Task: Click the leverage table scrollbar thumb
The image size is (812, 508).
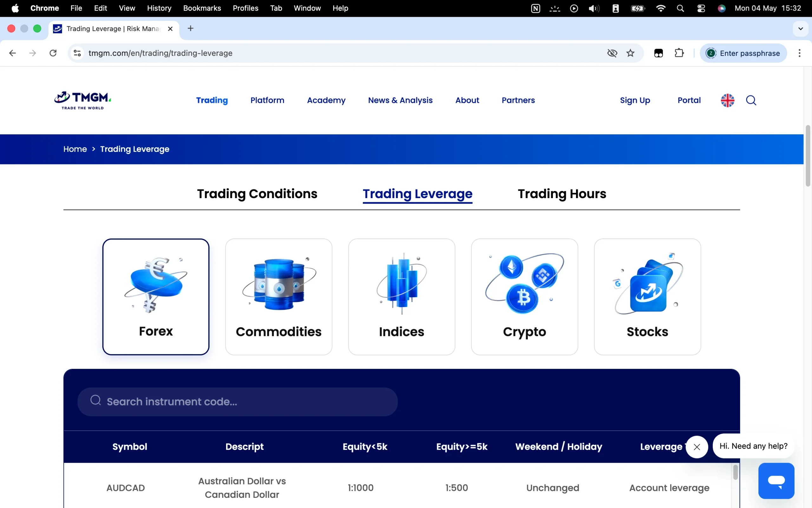Action: [x=736, y=472]
